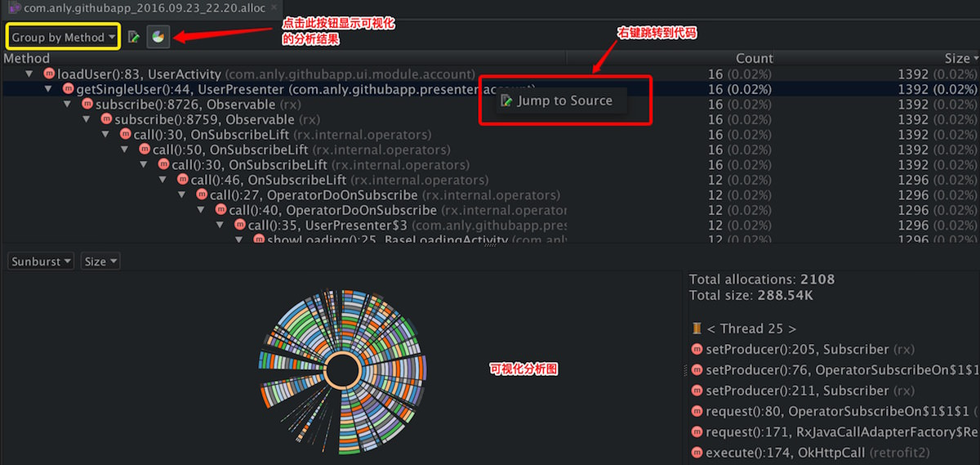Image resolution: width=980 pixels, height=465 pixels.
Task: Collapse the call():27 OperatorDoOnSubscribe node
Action: click(183, 195)
